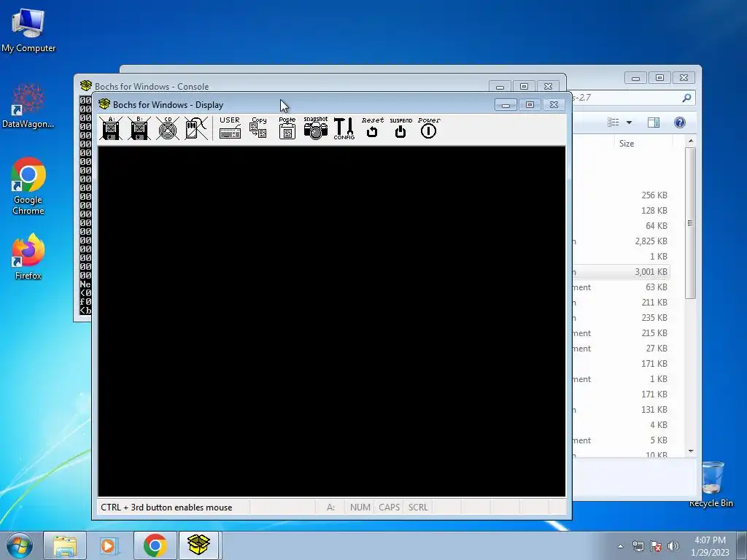This screenshot has width=747, height=560.
Task: Select the DataWagon desktop shortcut
Action: (x=28, y=106)
